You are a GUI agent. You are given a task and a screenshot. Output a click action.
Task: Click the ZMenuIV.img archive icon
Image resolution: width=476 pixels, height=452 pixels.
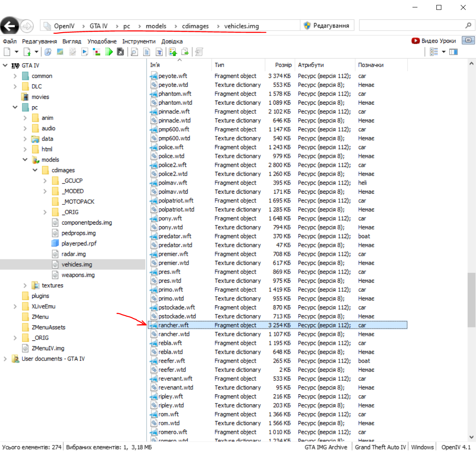coord(26,348)
